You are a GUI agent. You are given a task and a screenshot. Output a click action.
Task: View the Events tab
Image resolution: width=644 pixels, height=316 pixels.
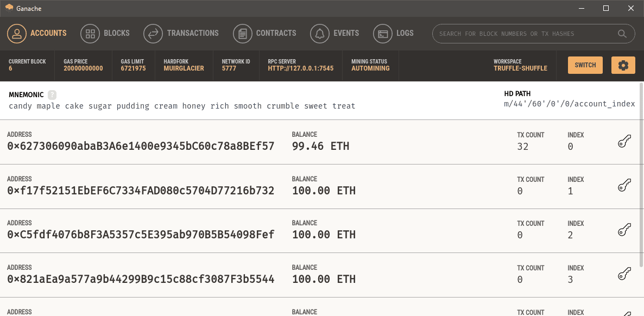(335, 33)
